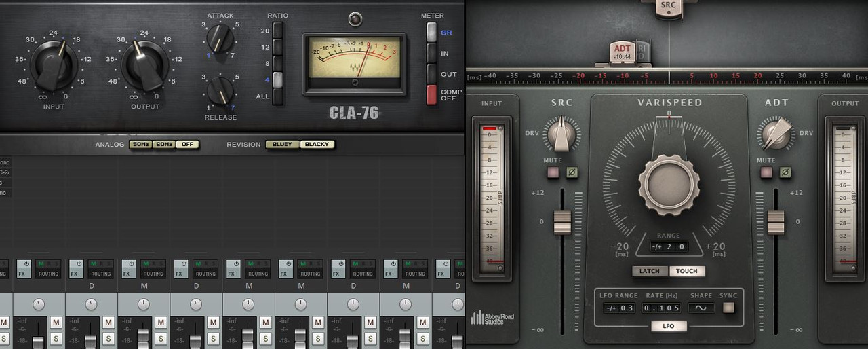Click the VARISPEED heading text

[669, 103]
